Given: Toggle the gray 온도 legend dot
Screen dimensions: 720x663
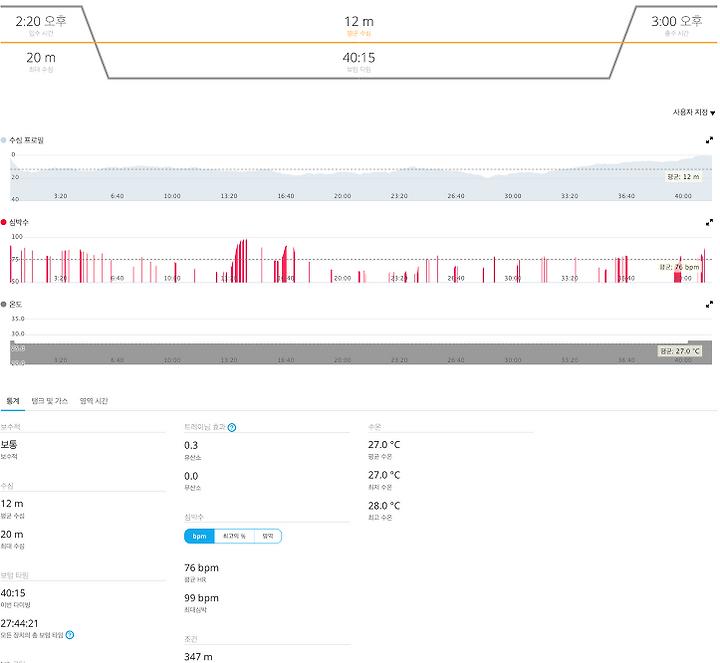Looking at the screenshot, I should tap(4, 304).
